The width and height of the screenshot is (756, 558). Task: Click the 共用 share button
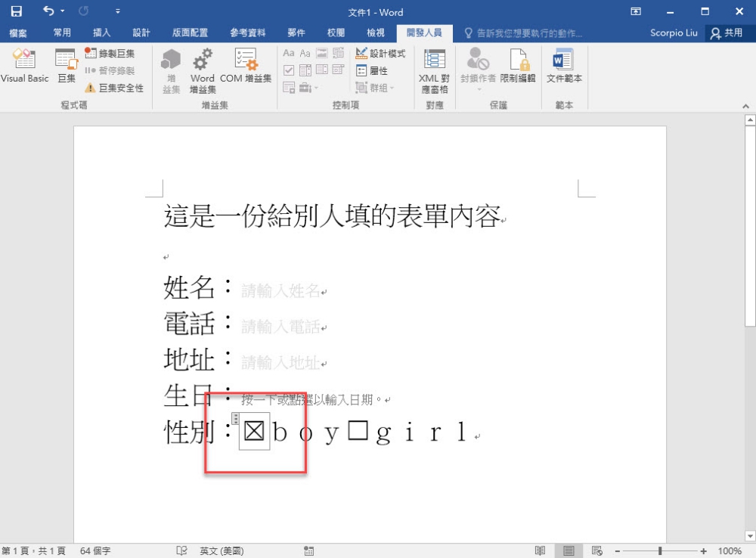pos(727,33)
